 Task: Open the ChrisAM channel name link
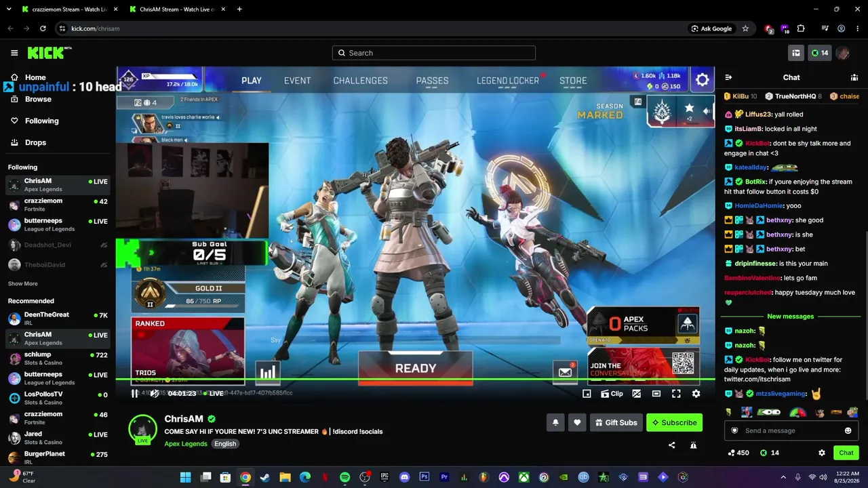pyautogui.click(x=184, y=419)
